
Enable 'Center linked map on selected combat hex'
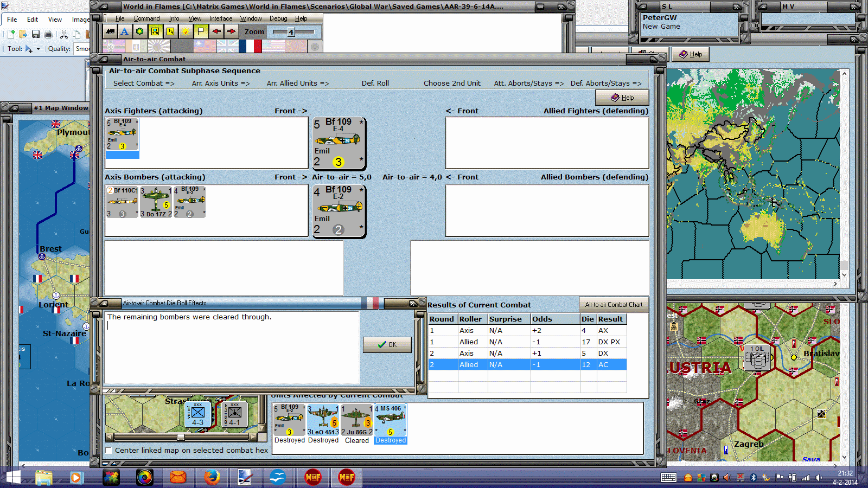108,450
